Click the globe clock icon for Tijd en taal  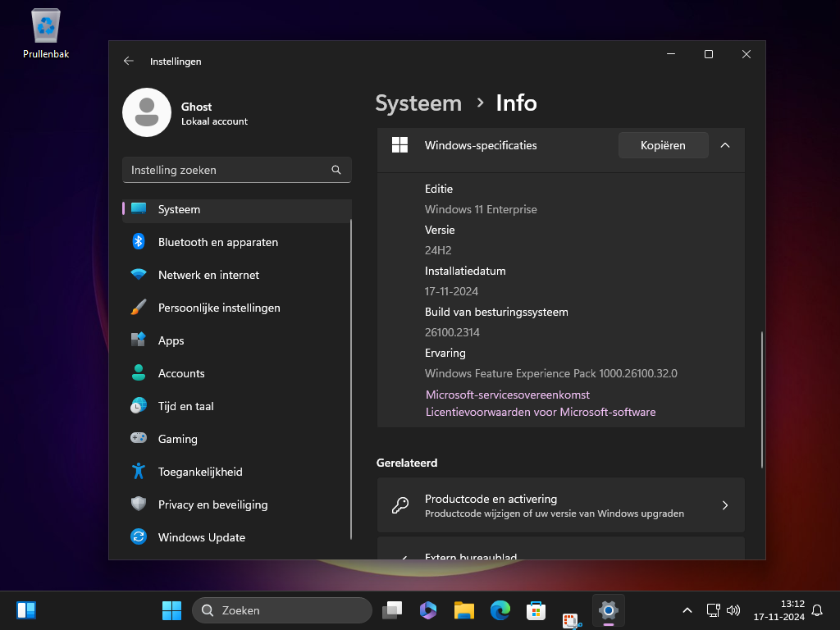click(139, 405)
